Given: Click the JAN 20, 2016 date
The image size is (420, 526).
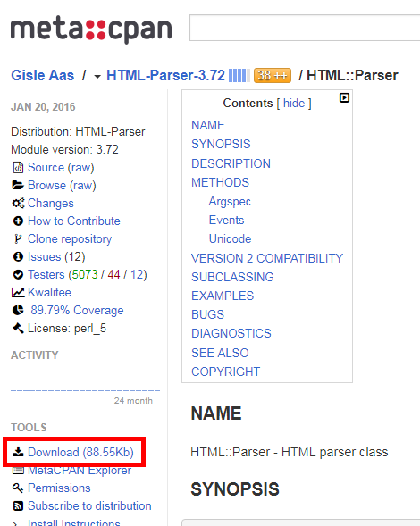Looking at the screenshot, I should pyautogui.click(x=43, y=107).
